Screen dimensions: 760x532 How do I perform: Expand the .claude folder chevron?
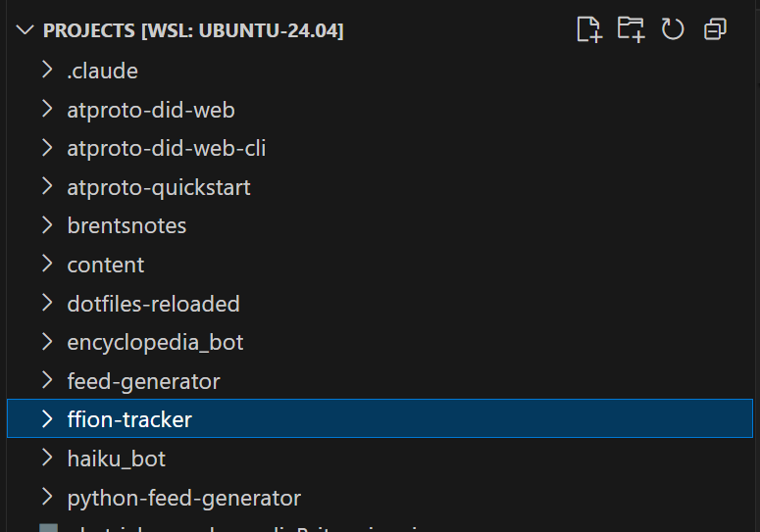pos(46,71)
